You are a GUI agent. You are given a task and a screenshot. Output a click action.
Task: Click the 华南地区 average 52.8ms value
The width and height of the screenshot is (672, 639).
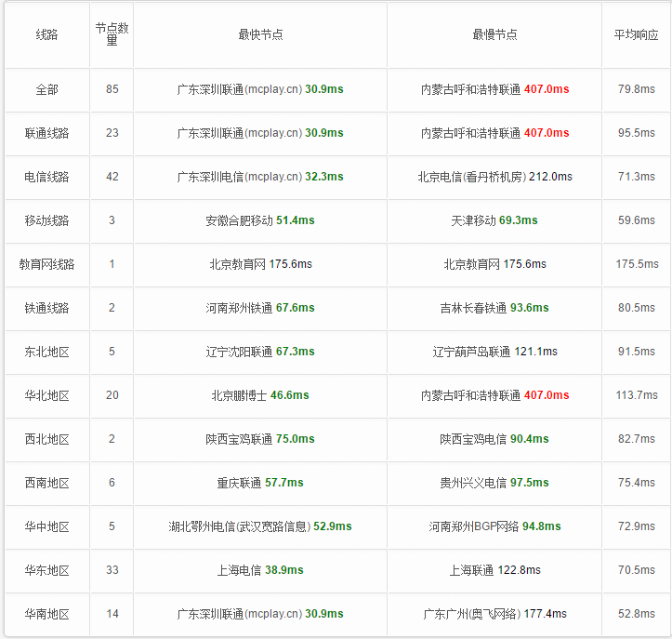point(636,614)
